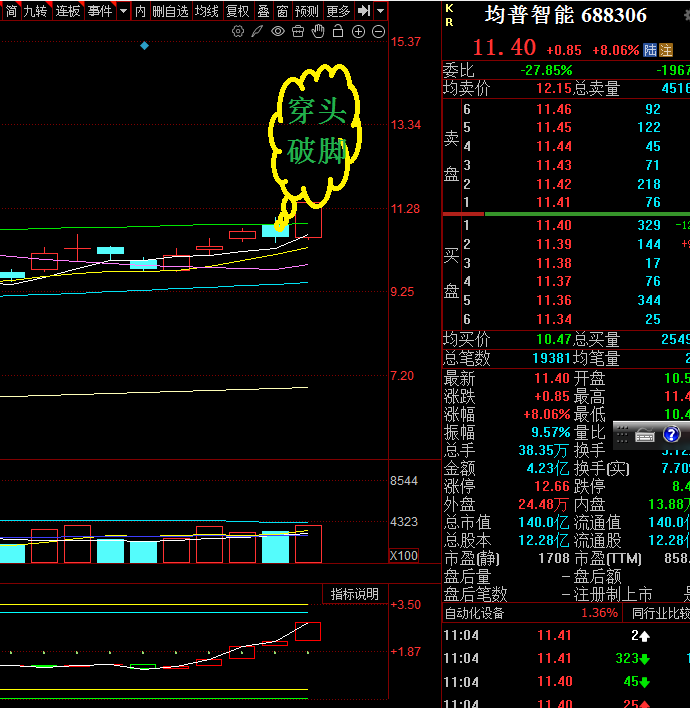Click the 窗 window button

[282, 11]
